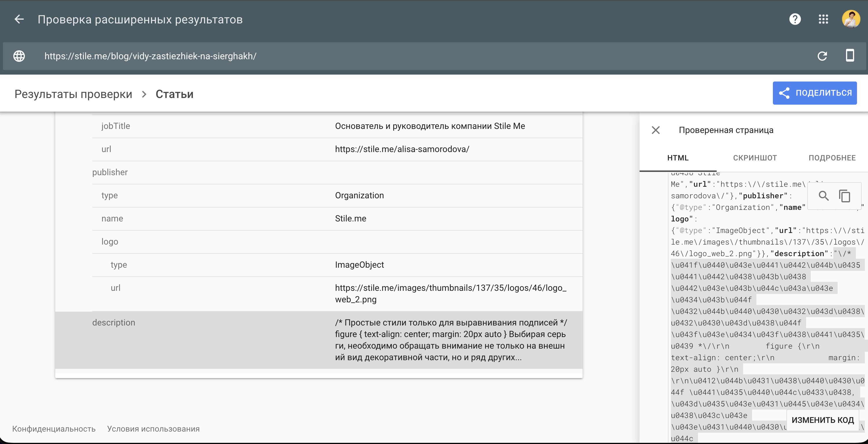Open the help question mark icon

[795, 19]
